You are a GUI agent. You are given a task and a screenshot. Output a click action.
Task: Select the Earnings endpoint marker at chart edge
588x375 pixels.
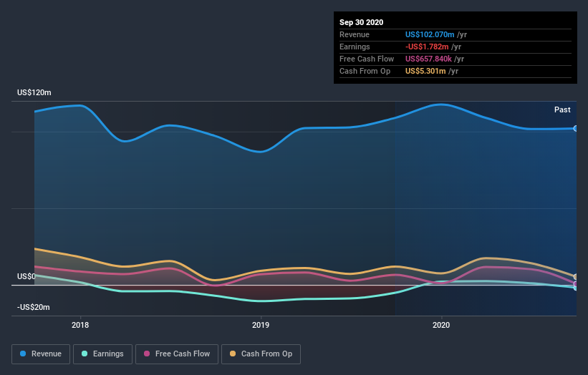[x=576, y=288]
